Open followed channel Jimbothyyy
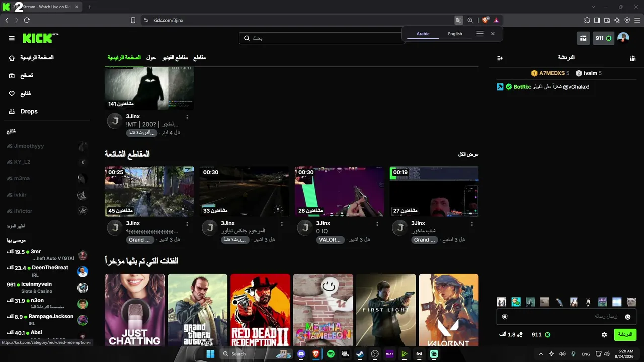 (47, 146)
